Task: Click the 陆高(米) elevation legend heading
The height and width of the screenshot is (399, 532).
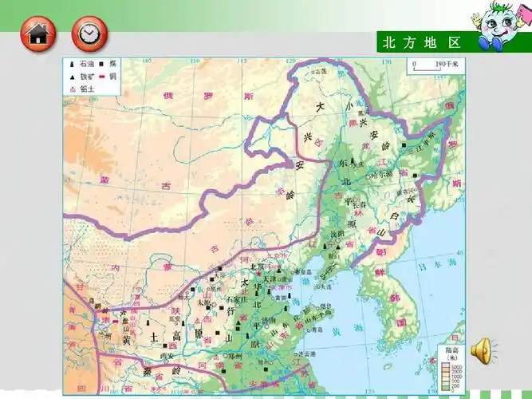Action: pyautogui.click(x=451, y=354)
